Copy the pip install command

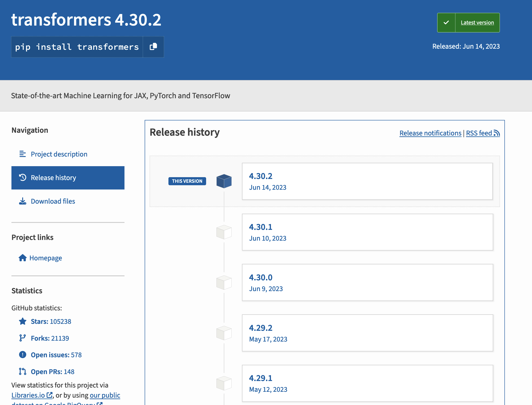[x=153, y=47]
